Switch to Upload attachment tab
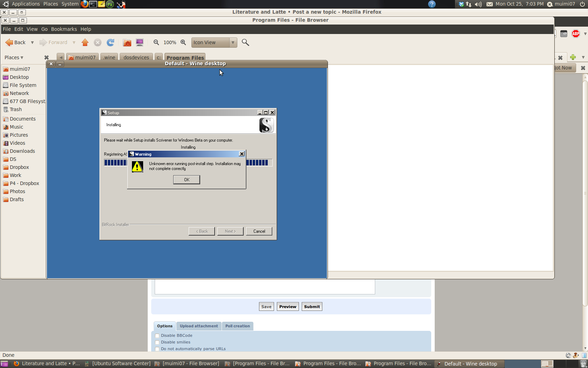This screenshot has height=368, width=588. [x=199, y=326]
